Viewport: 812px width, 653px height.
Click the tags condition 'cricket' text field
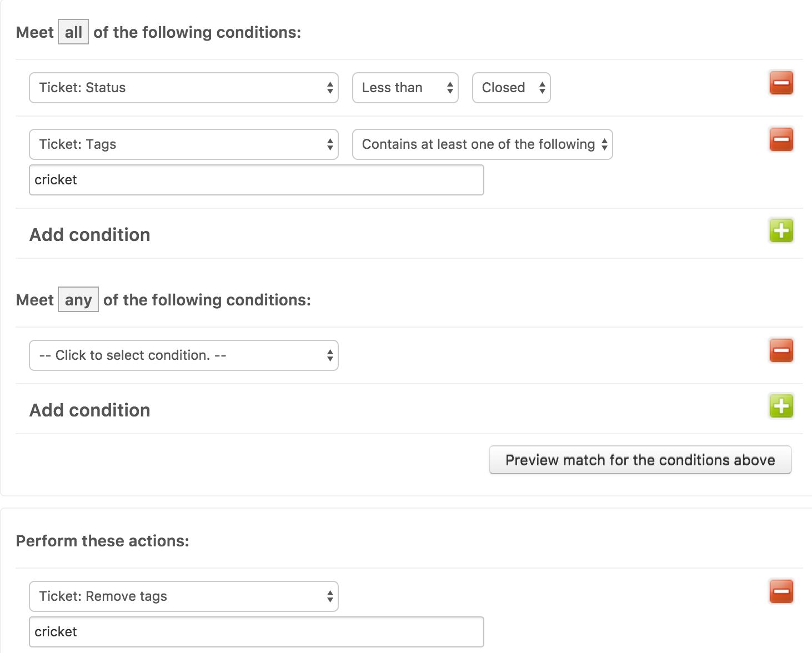(256, 180)
